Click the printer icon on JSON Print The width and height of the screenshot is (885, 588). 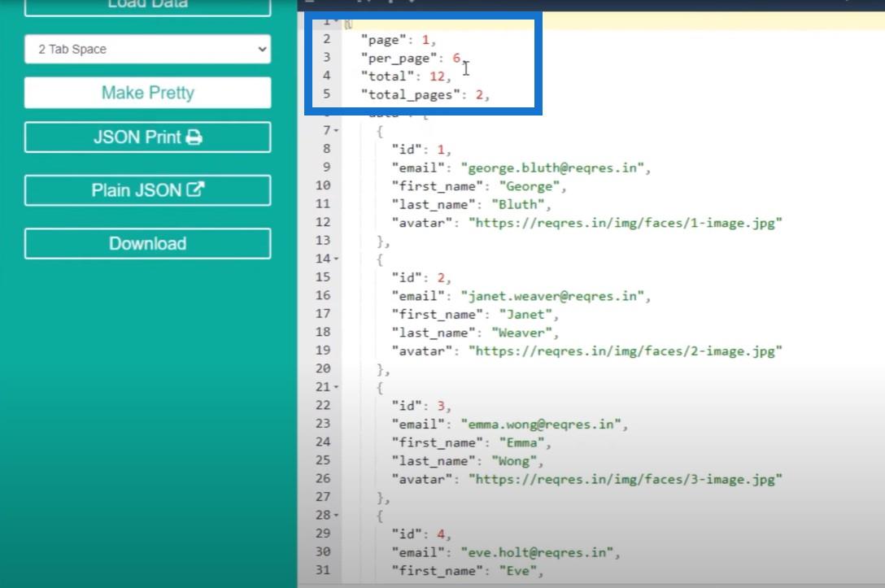[x=194, y=137]
